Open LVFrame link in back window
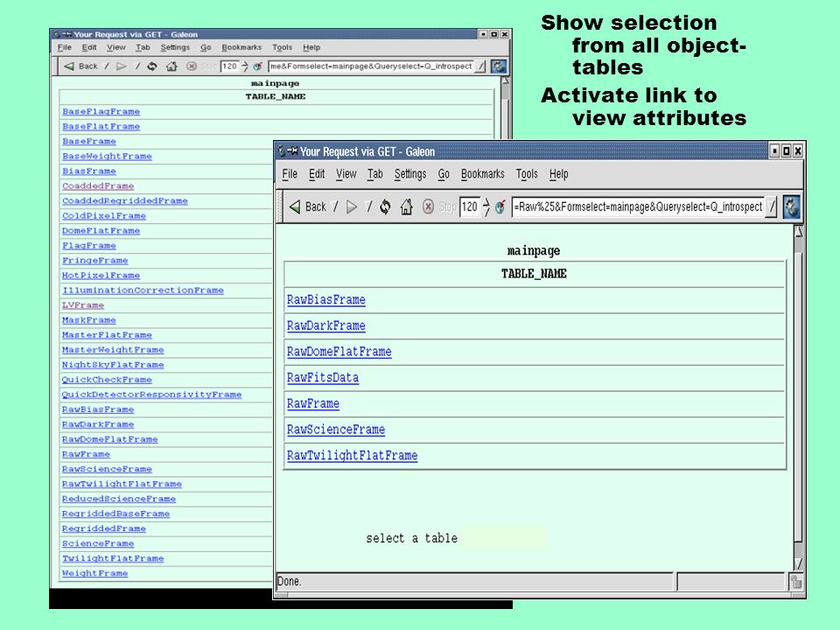 pyautogui.click(x=83, y=305)
